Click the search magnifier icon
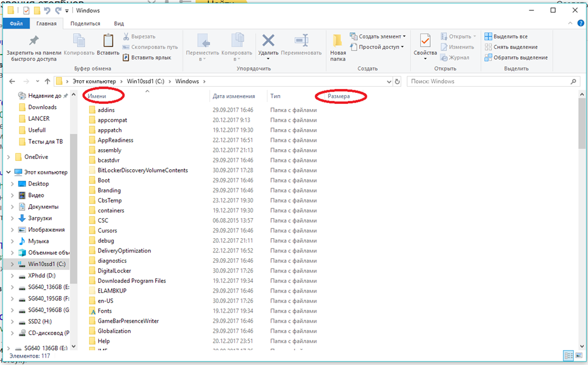This screenshot has height=365, width=588. 573,81
